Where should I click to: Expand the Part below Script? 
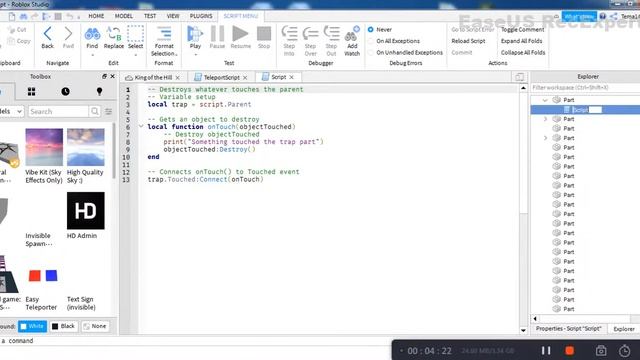tap(545, 119)
